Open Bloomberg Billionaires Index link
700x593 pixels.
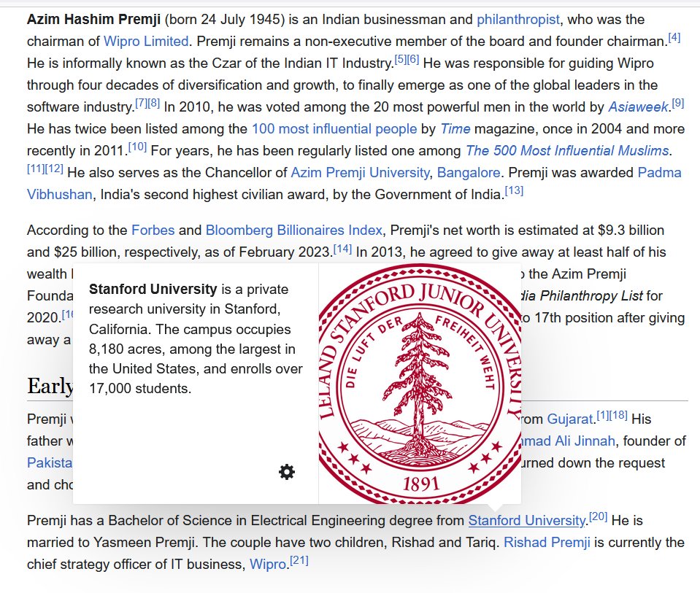[293, 230]
